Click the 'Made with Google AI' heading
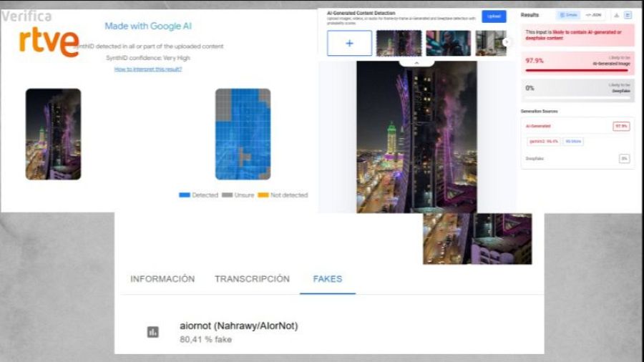 [x=148, y=26]
